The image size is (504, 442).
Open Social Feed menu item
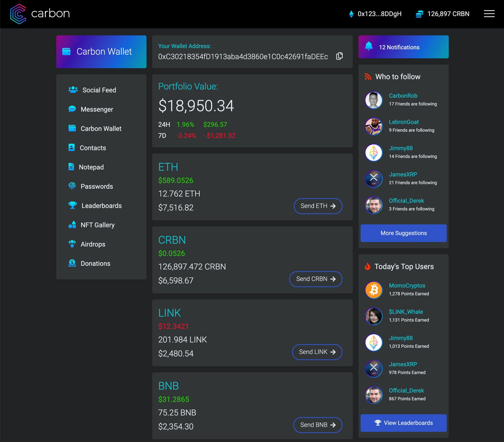tap(99, 90)
